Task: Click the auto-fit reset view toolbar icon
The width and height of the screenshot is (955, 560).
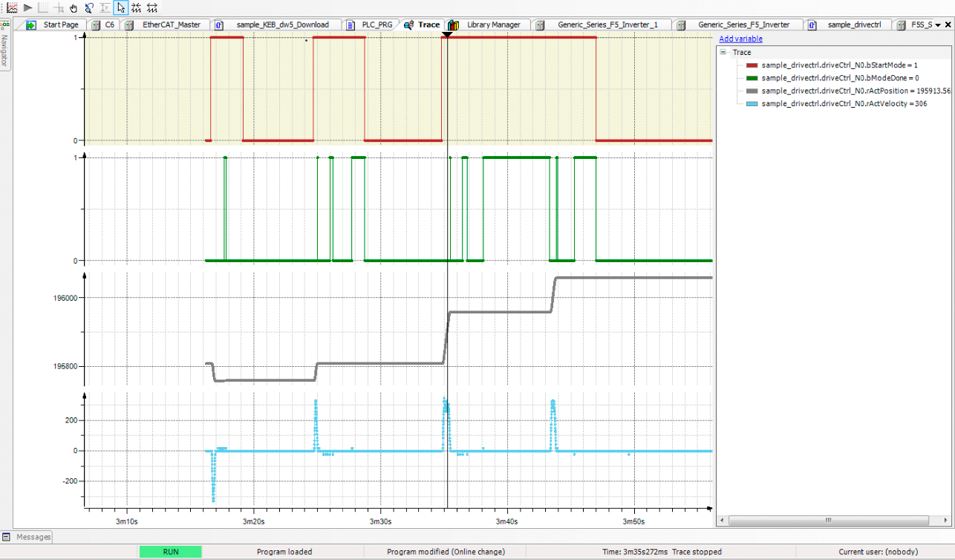Action: [105, 8]
